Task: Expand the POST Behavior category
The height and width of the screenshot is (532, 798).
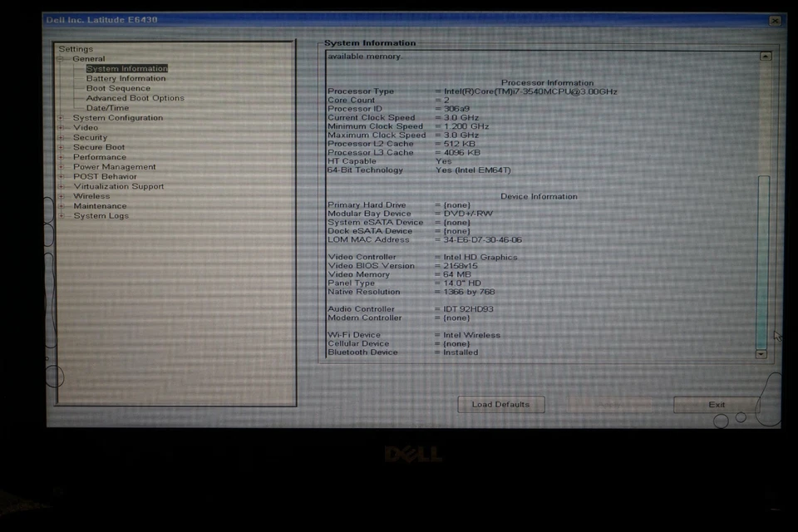Action: coord(62,176)
